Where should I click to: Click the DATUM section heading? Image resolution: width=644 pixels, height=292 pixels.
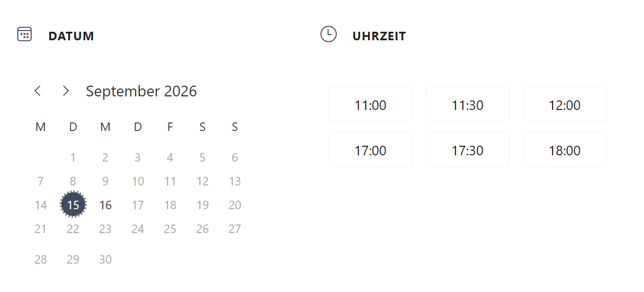pyautogui.click(x=71, y=36)
